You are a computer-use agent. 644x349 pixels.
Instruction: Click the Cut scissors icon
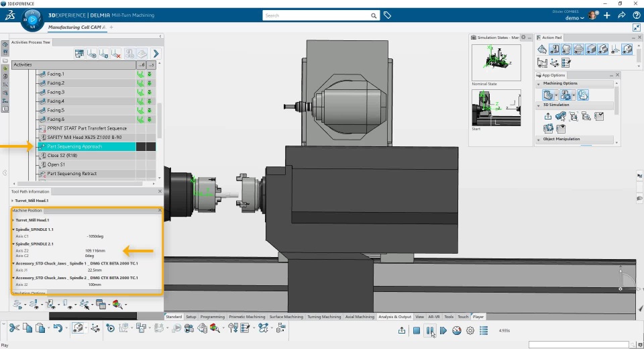coord(14,328)
